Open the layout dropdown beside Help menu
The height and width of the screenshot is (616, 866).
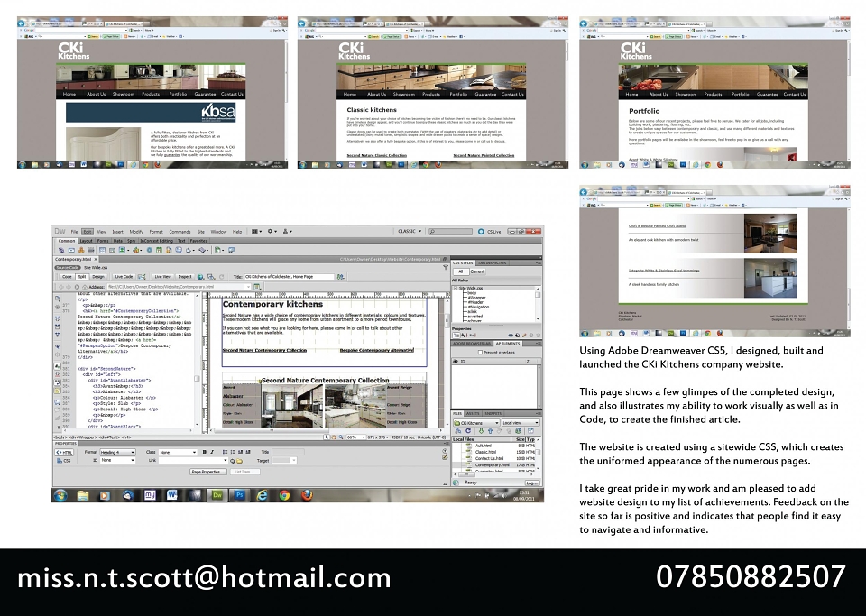tap(256, 232)
